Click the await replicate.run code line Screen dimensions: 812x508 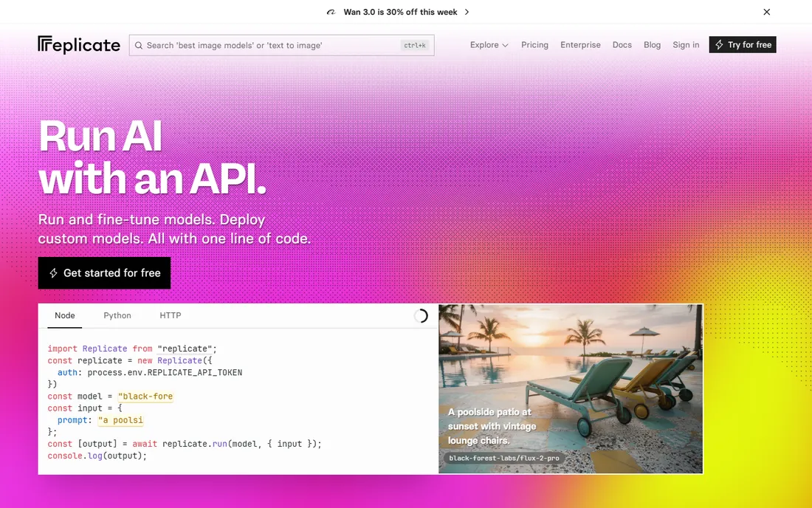click(185, 444)
